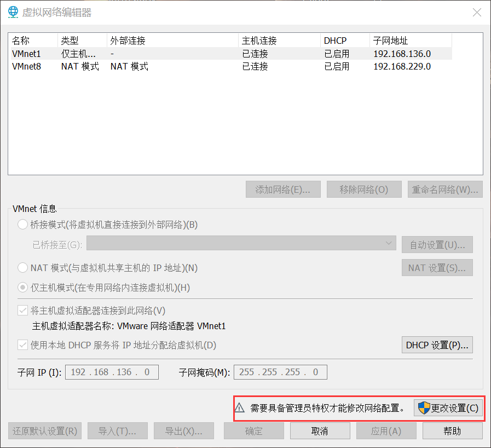Viewport: 491px width, 448px height.
Task: Click NAT 模式 type cell of VMnet8
Action: [80, 66]
